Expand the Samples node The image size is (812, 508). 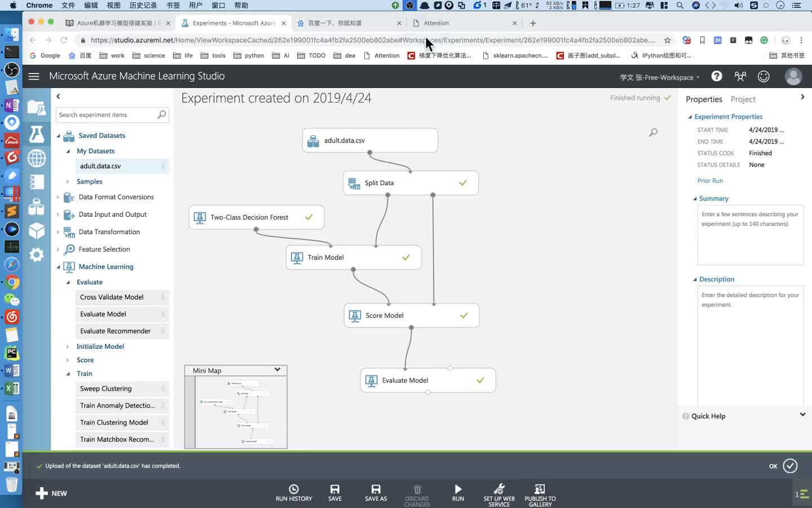68,182
